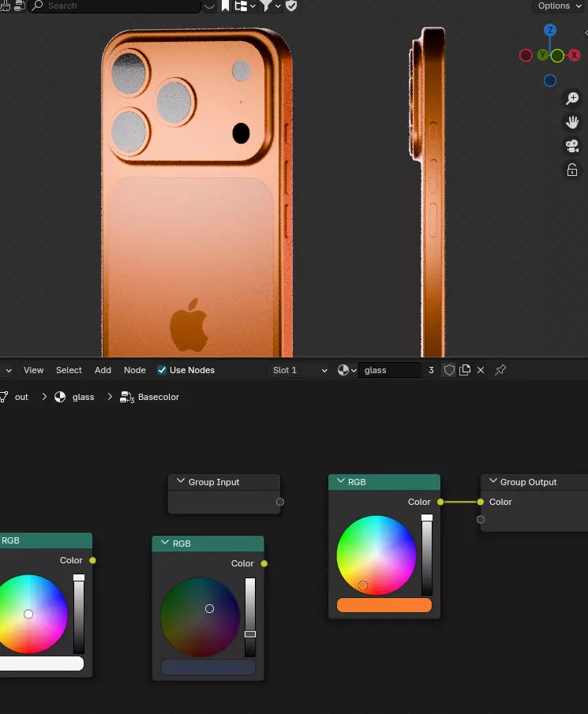Open the browse material dropdown sphere
This screenshot has height=714, width=588.
pyautogui.click(x=346, y=370)
